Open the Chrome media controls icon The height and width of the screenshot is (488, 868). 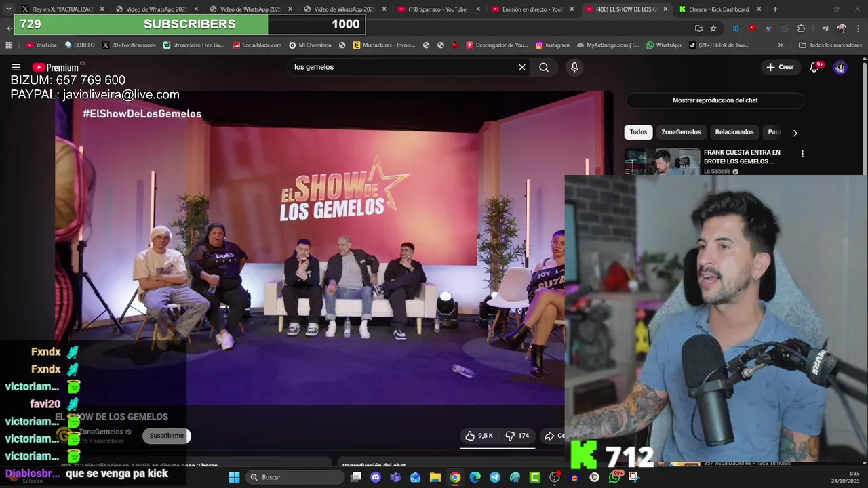825,28
